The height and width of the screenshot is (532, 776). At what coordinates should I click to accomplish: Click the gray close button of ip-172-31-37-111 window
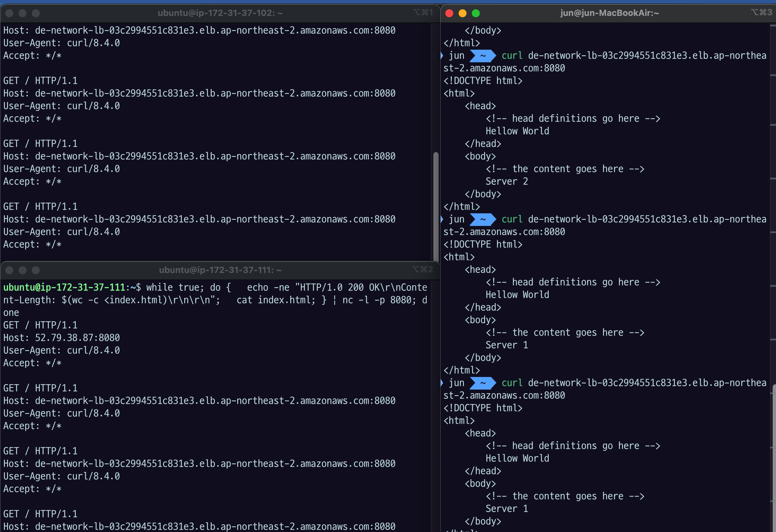pos(9,270)
